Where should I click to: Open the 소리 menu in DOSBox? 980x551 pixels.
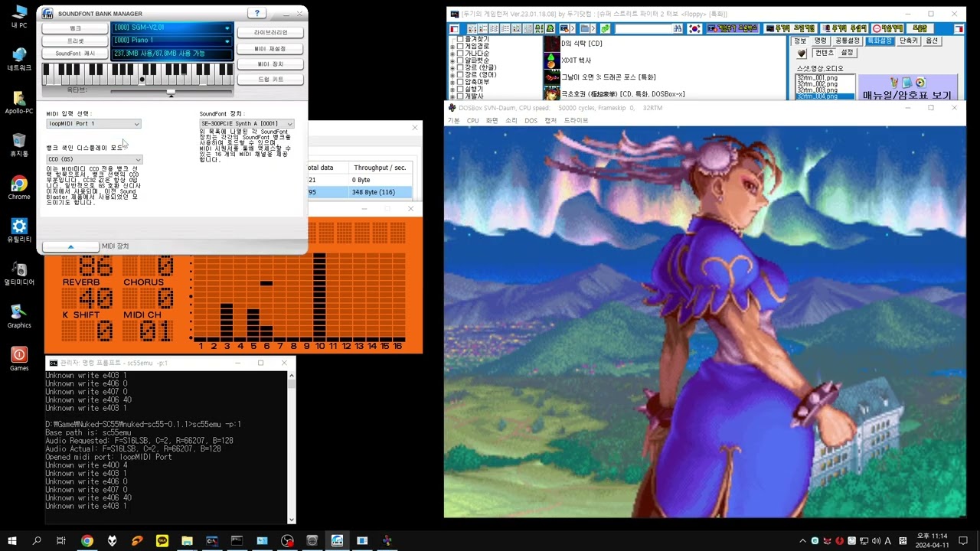pos(511,121)
